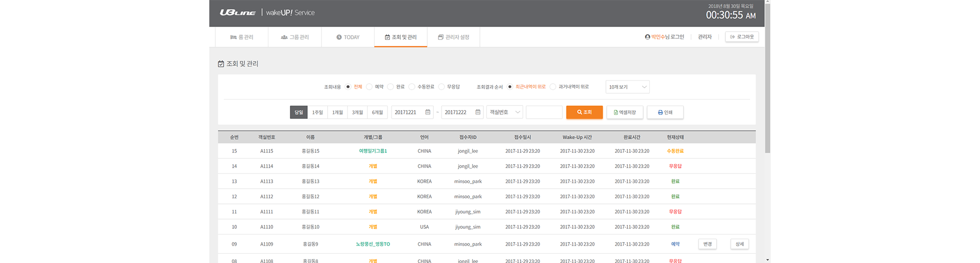Click the name 홍길동12
This screenshot has width=980, height=263.
(x=310, y=197)
